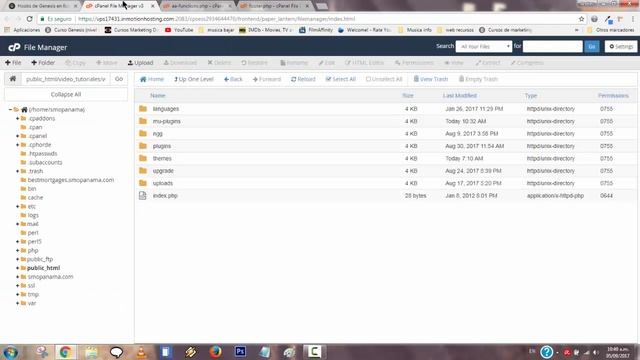
Task: Select the smopanama.com tree folder
Action: point(50,277)
